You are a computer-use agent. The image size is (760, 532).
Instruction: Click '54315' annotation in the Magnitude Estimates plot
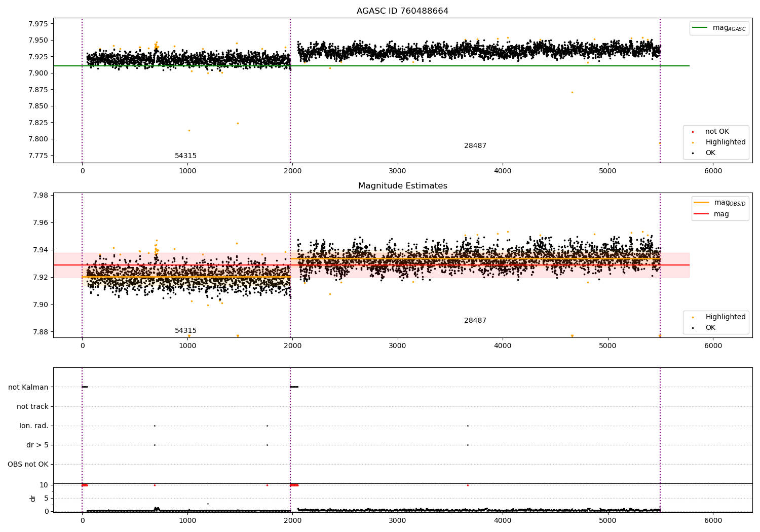click(185, 331)
